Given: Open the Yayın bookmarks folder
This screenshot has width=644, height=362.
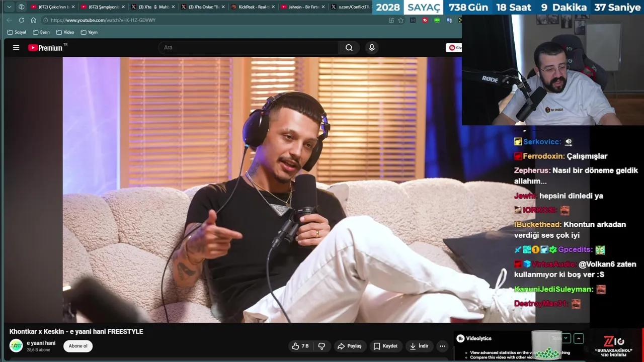Looking at the screenshot, I should click(89, 32).
